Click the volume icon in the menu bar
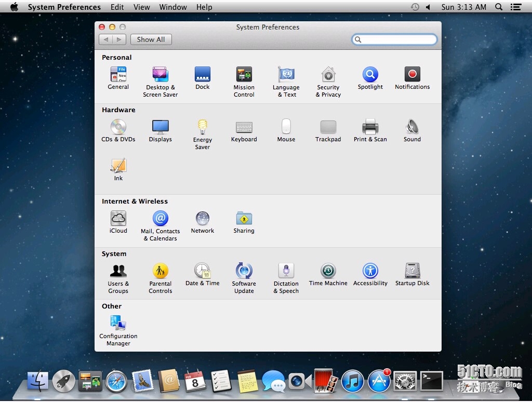The height and width of the screenshot is (402, 532). pyautogui.click(x=429, y=7)
